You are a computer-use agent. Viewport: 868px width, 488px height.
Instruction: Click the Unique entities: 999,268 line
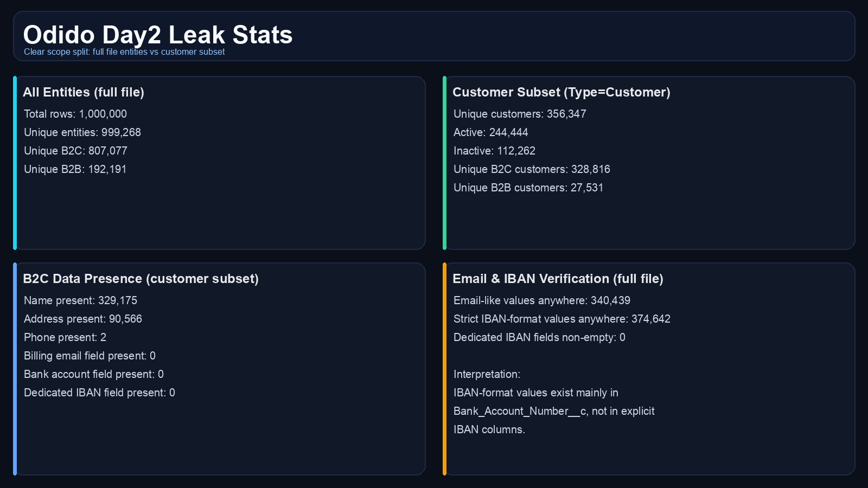click(82, 132)
